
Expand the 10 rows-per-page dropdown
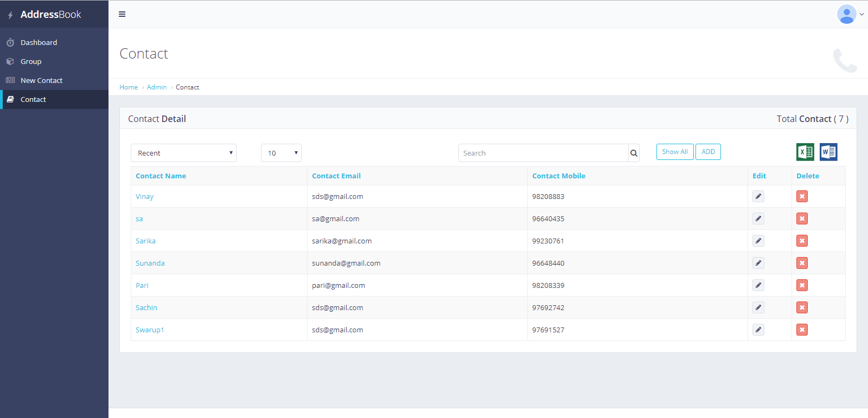pos(281,153)
